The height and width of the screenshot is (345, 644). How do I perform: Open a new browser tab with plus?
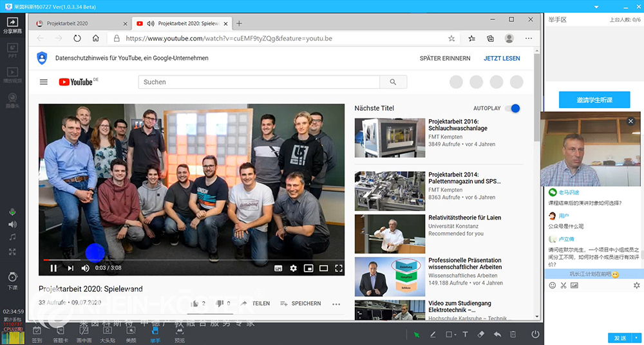click(239, 23)
